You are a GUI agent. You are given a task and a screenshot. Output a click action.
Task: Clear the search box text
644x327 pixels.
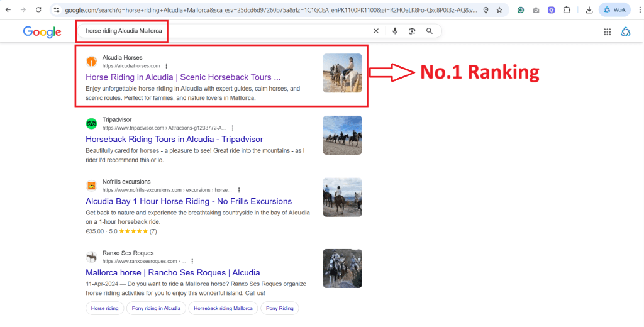pos(376,31)
